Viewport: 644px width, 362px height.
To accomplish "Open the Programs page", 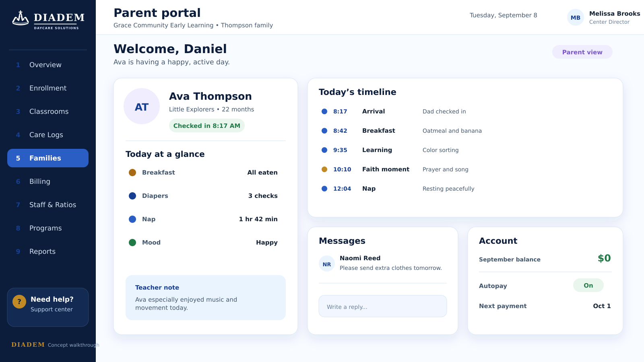I will click(x=48, y=228).
